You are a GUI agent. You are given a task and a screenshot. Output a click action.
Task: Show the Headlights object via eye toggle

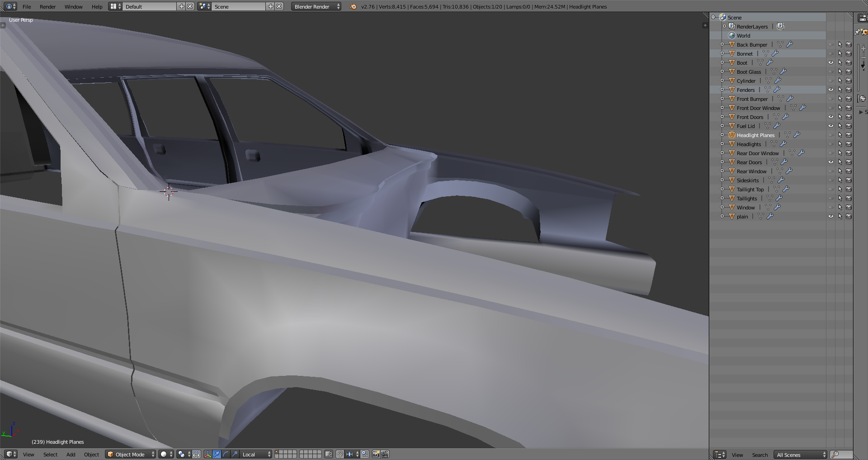point(830,144)
